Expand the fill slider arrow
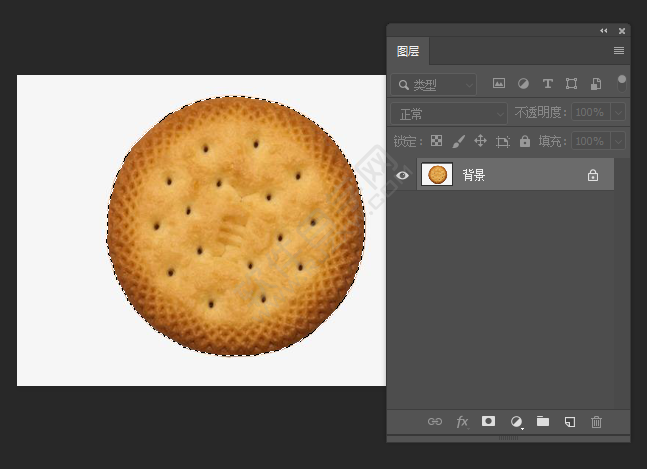 [x=618, y=141]
